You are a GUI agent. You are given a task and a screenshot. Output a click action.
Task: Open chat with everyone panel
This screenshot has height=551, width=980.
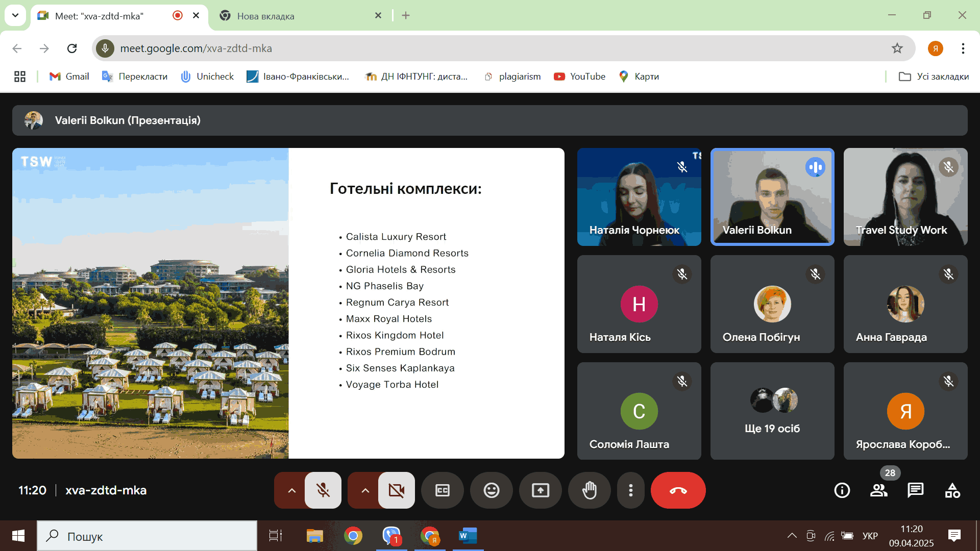coord(915,490)
